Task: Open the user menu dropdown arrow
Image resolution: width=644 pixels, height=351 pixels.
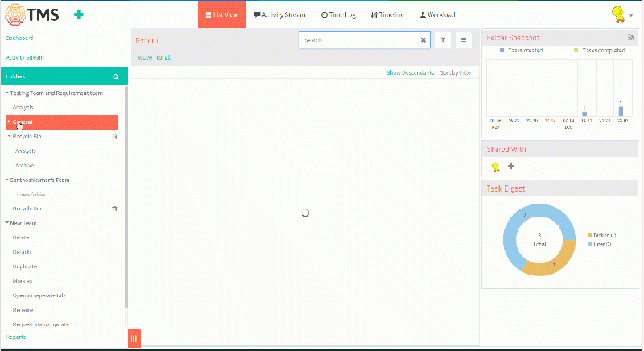Action: pos(631,15)
